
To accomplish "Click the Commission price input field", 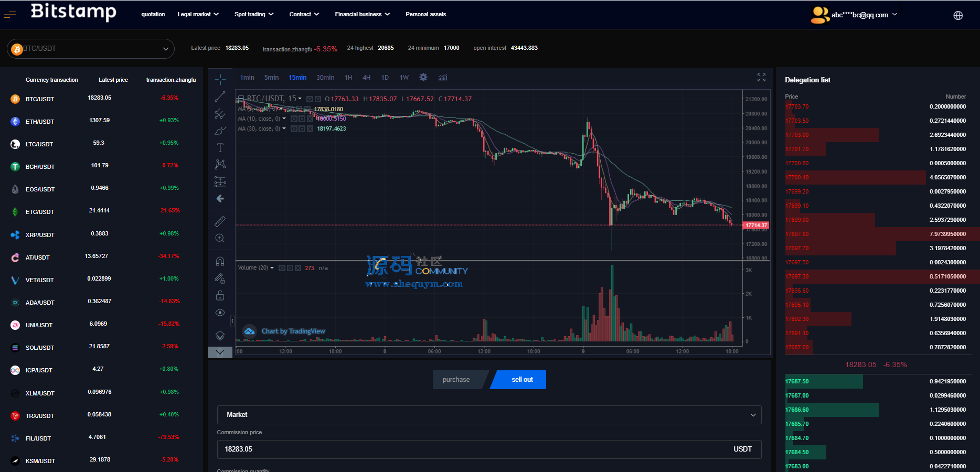I will point(489,449).
